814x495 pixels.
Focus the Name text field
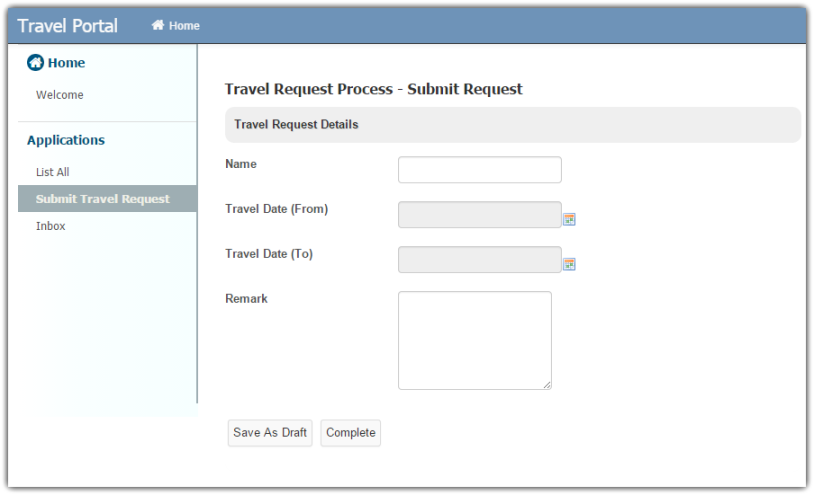tap(479, 170)
